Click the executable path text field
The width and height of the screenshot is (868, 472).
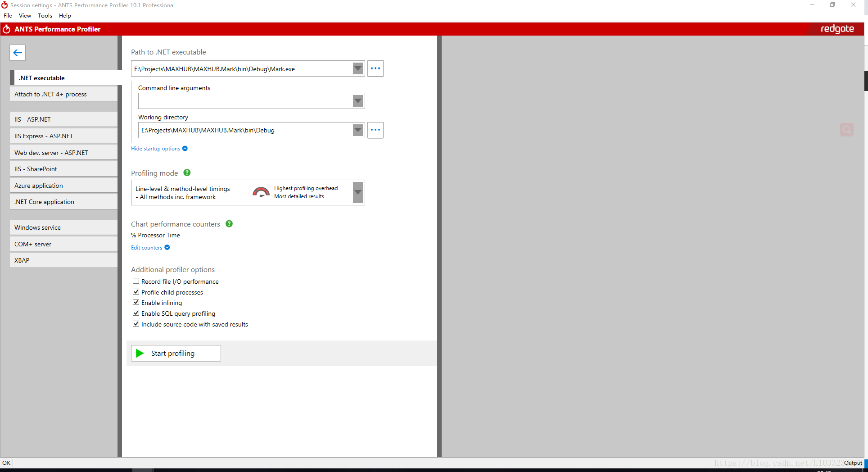(242, 68)
